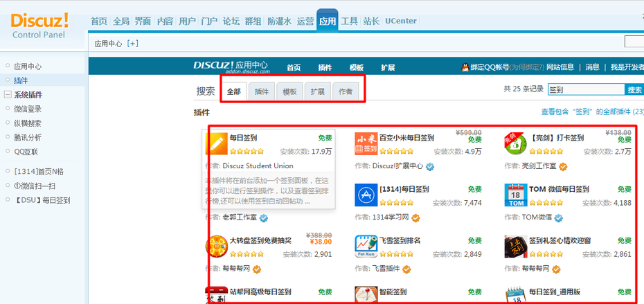The width and height of the screenshot is (644, 304).
Task: Open the 网站信息 link
Action: tap(561, 67)
